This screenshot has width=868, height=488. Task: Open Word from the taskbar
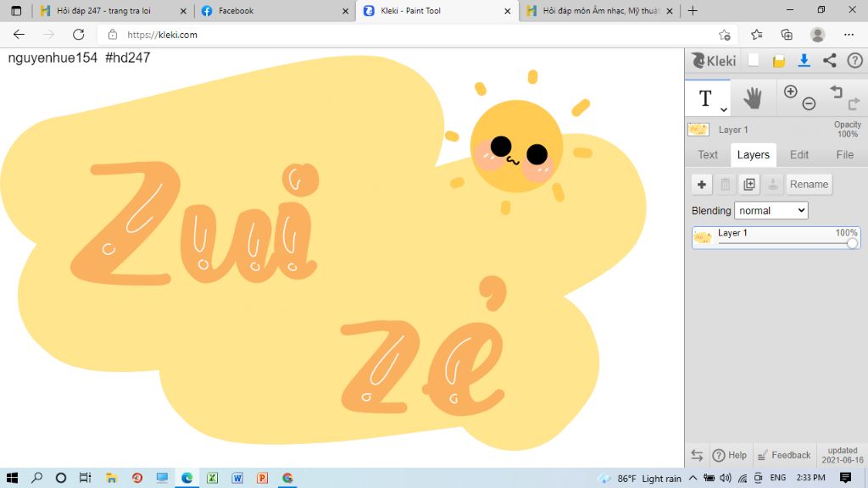point(237,478)
